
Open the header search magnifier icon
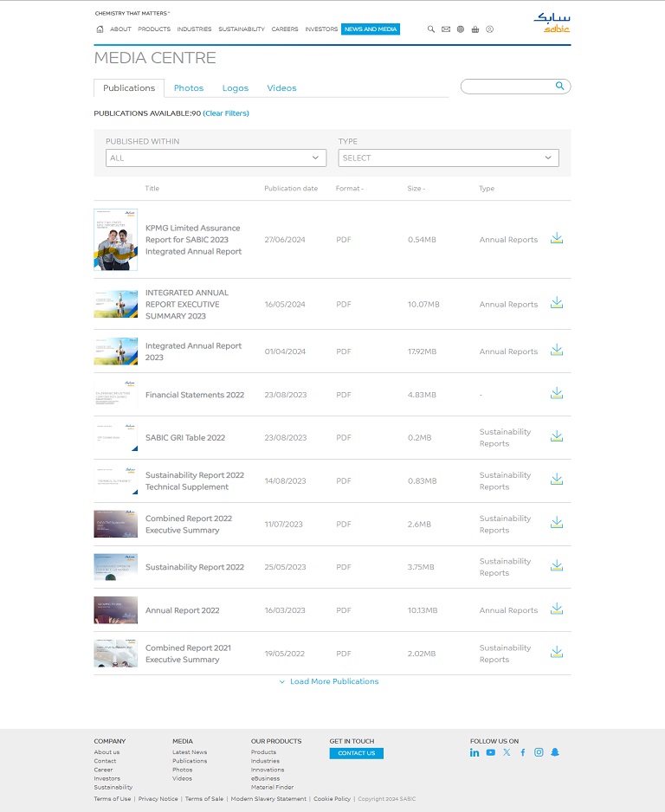[431, 29]
